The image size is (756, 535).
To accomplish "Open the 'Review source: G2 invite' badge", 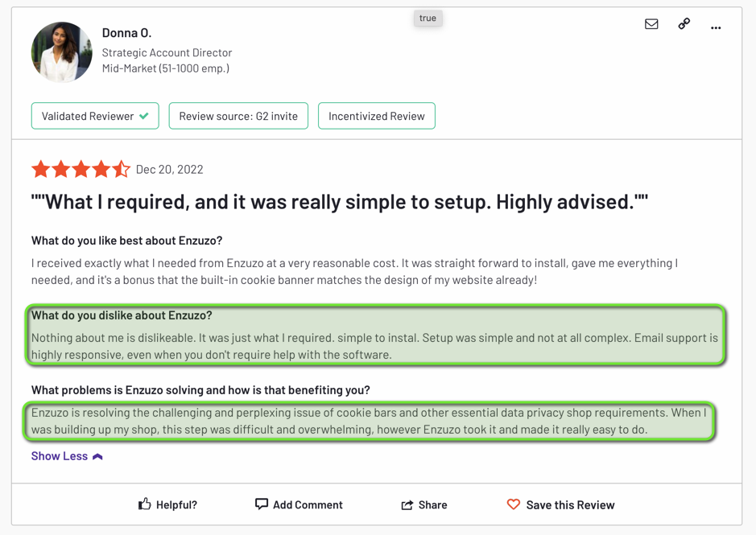I will click(x=238, y=116).
